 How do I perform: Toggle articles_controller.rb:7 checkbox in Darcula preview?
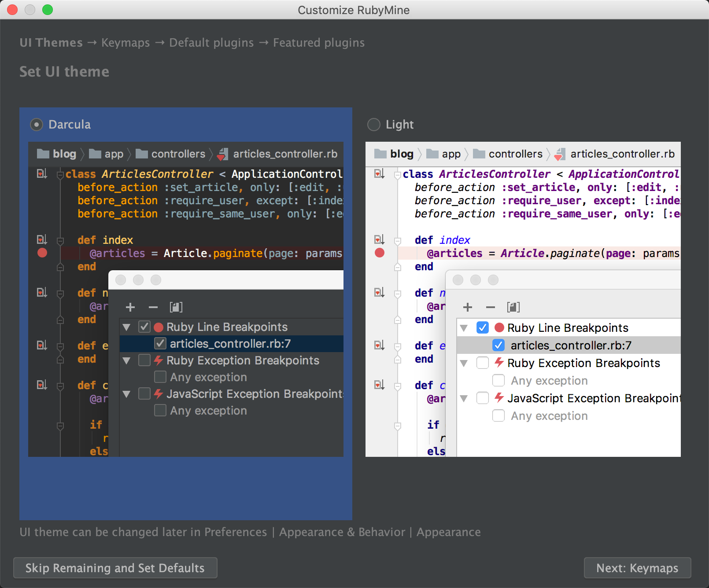(160, 344)
